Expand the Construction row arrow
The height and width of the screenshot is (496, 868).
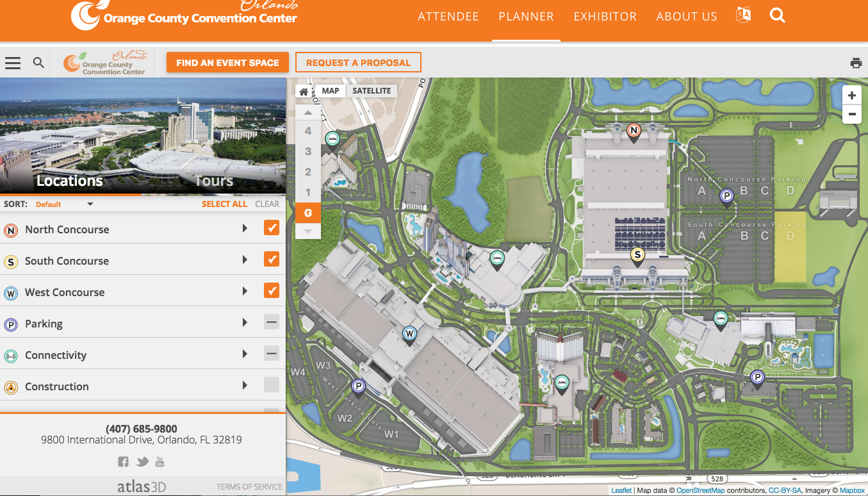coord(245,385)
